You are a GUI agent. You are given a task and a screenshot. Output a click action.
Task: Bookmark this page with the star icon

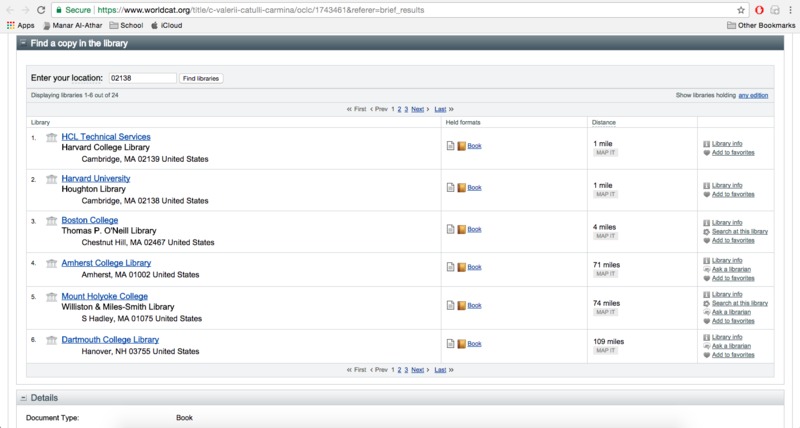pyautogui.click(x=741, y=10)
